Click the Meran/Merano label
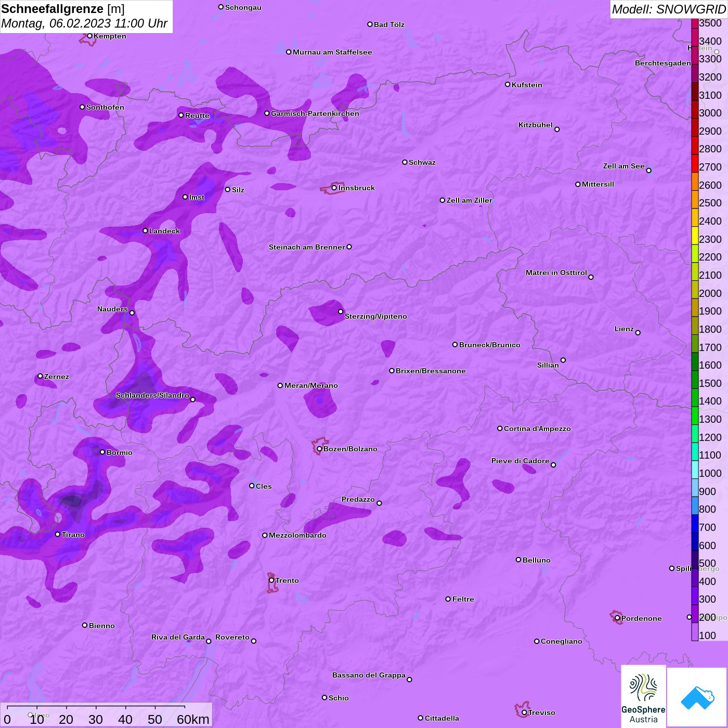Viewport: 728px width, 728px height. (x=311, y=385)
